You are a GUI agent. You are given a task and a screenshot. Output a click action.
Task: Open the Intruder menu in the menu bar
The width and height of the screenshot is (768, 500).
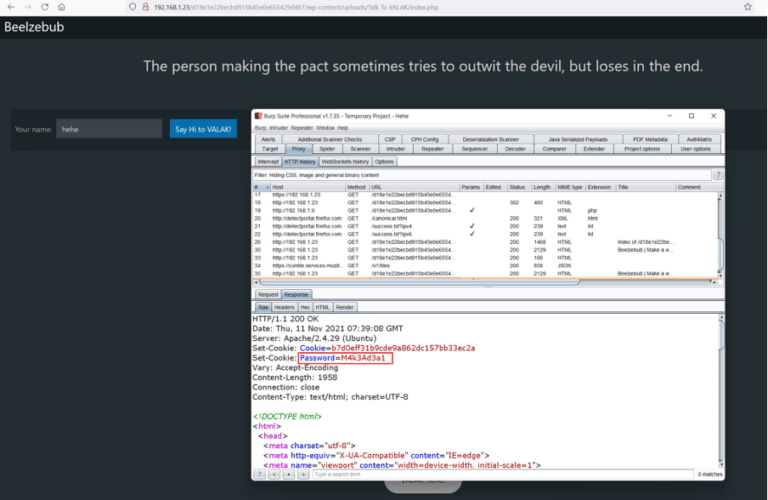point(280,128)
